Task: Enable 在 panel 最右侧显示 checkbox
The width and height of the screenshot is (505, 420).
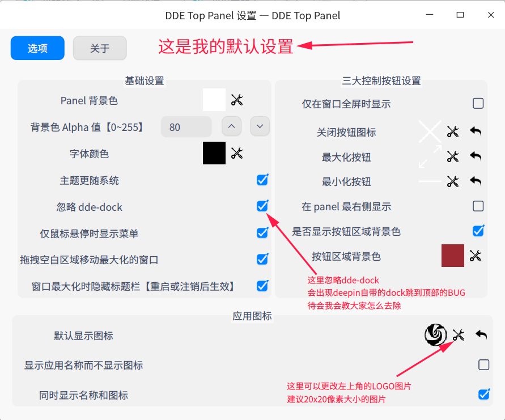Action: [x=478, y=206]
